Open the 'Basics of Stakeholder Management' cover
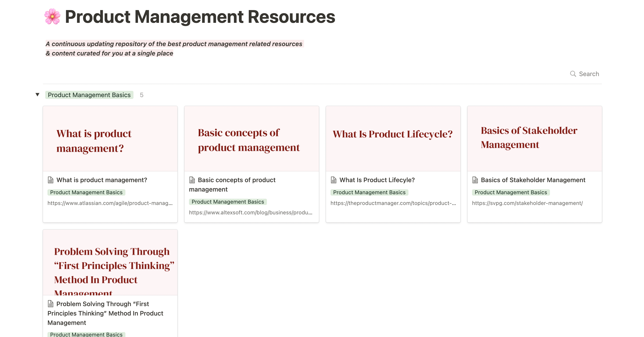Screen dimensions: 644x337 click(535, 139)
